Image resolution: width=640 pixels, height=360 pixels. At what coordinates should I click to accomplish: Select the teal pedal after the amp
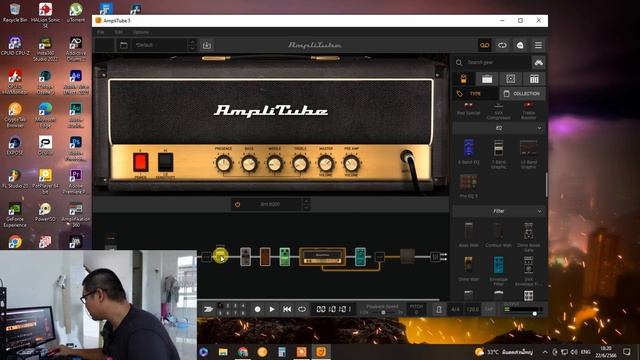[360, 256]
